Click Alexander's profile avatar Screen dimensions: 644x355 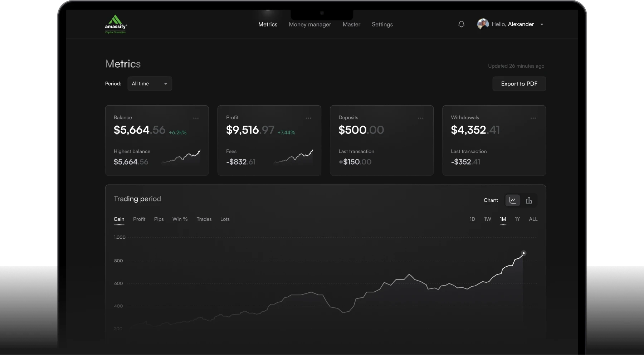click(483, 24)
